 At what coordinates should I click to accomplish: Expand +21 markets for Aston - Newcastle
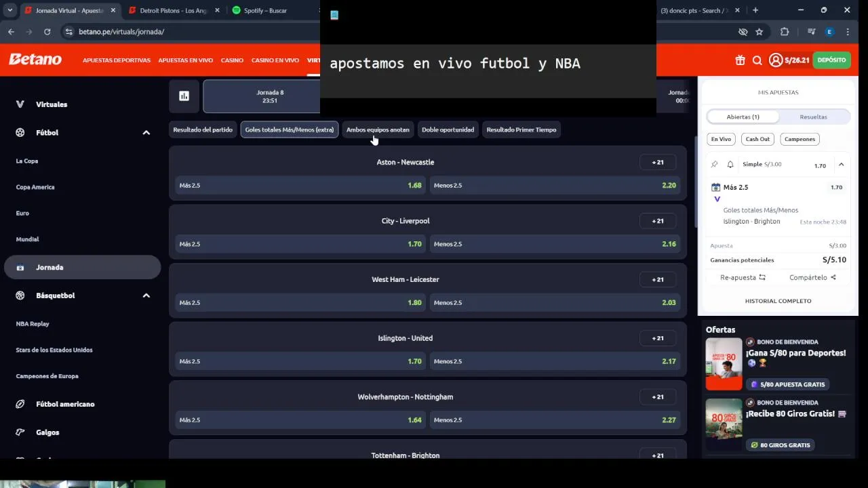(x=658, y=162)
